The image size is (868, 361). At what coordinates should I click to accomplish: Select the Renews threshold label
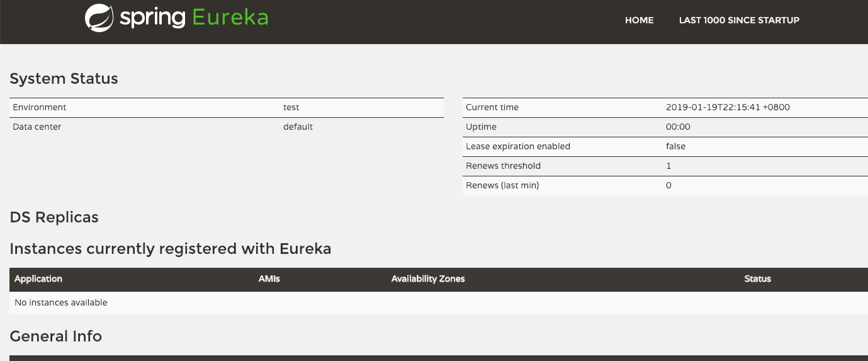503,166
